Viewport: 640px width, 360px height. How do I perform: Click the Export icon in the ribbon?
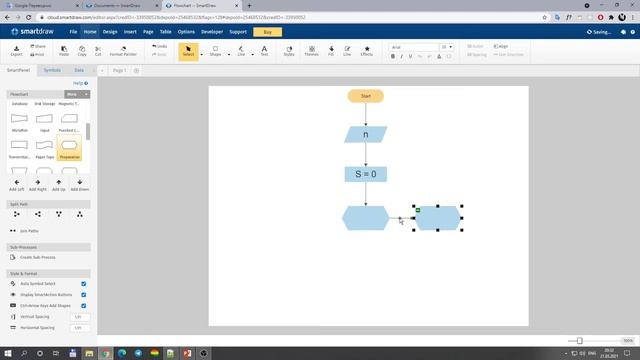tap(16, 51)
